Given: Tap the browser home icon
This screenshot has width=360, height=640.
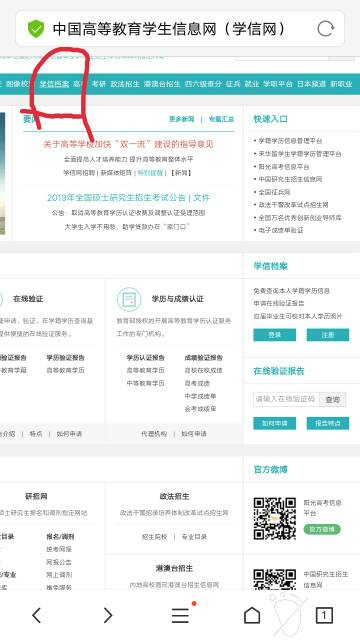Looking at the screenshot, I should coord(252,615).
